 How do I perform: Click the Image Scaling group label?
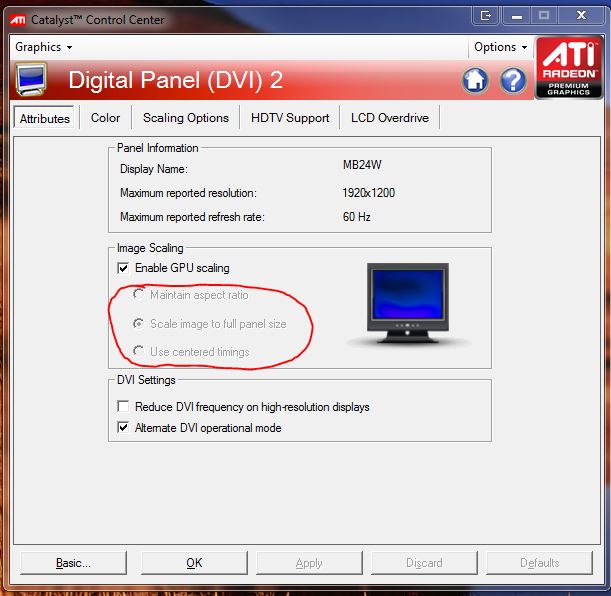coord(150,248)
